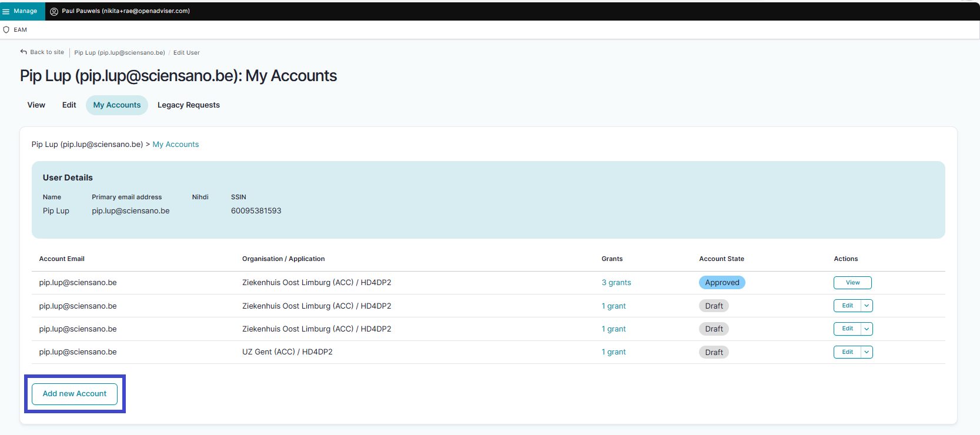Click the My Accounts breadcrumb link
980x435 pixels.
175,145
